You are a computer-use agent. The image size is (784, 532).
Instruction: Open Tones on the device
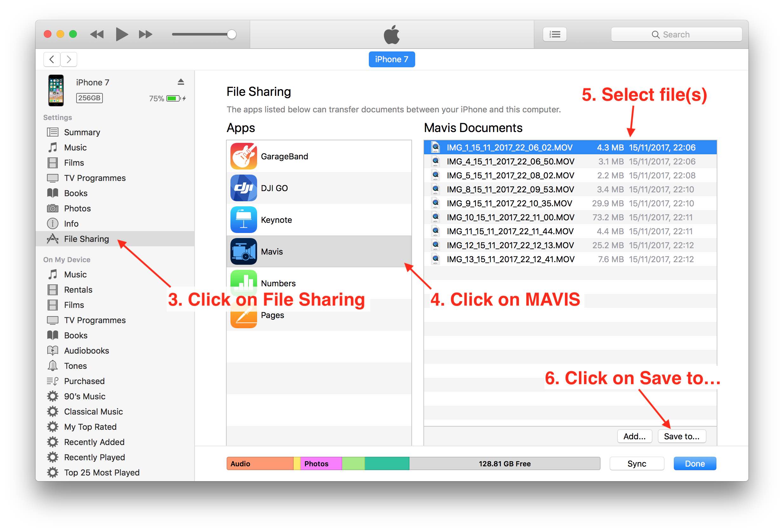pyautogui.click(x=115, y=366)
